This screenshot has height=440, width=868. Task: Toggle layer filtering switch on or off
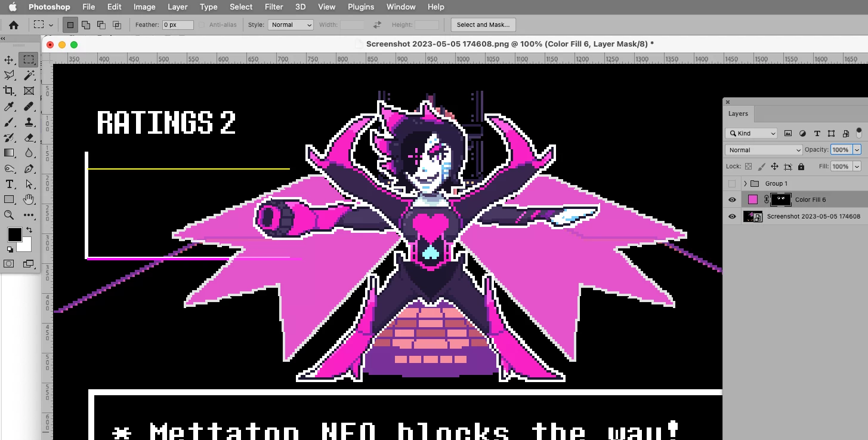[859, 132]
